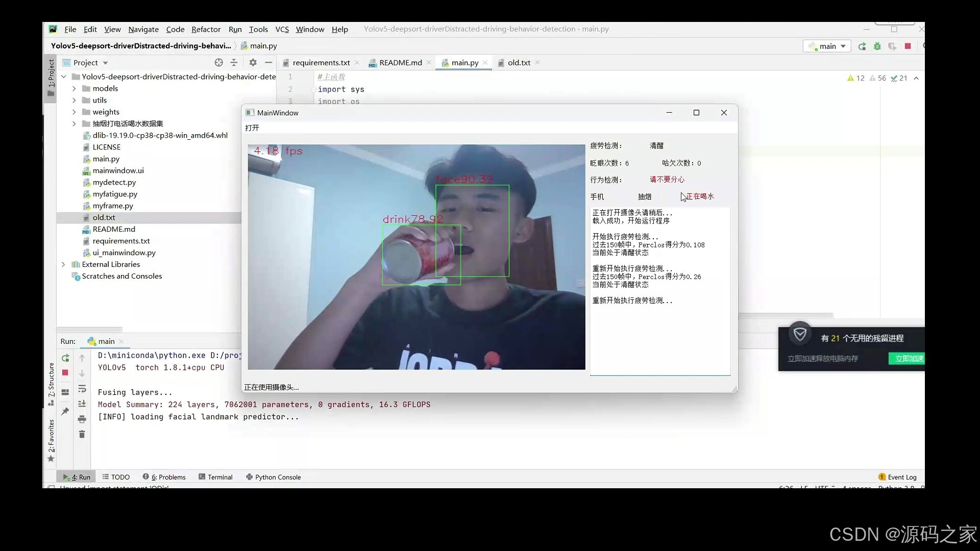Screen dimensions: 980x551
Task: Pin the Run tool window tab
Action: click(x=65, y=411)
